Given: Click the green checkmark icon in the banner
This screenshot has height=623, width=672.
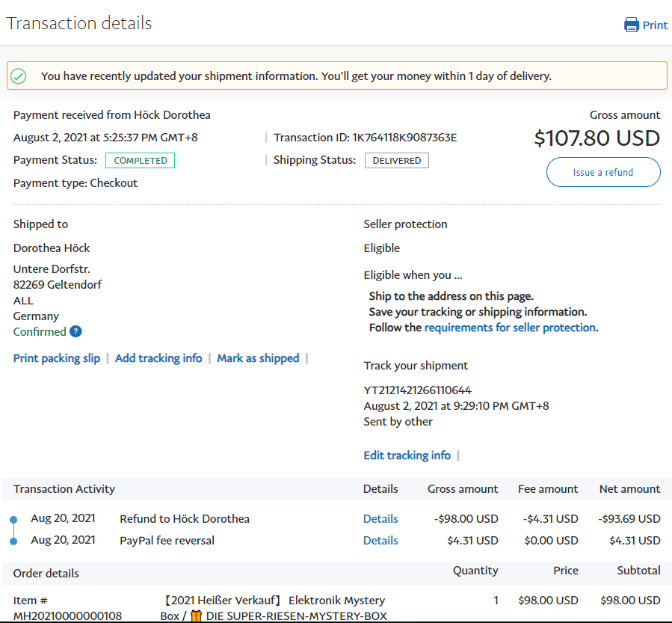Looking at the screenshot, I should click(19, 76).
